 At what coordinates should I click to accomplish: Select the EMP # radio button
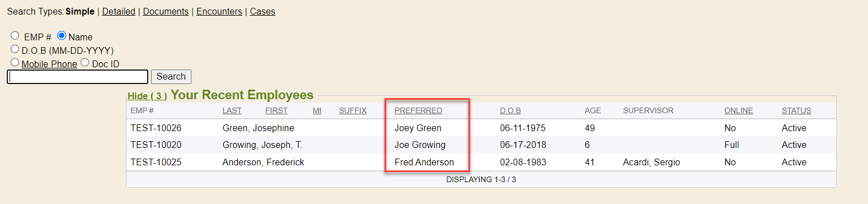click(x=15, y=36)
